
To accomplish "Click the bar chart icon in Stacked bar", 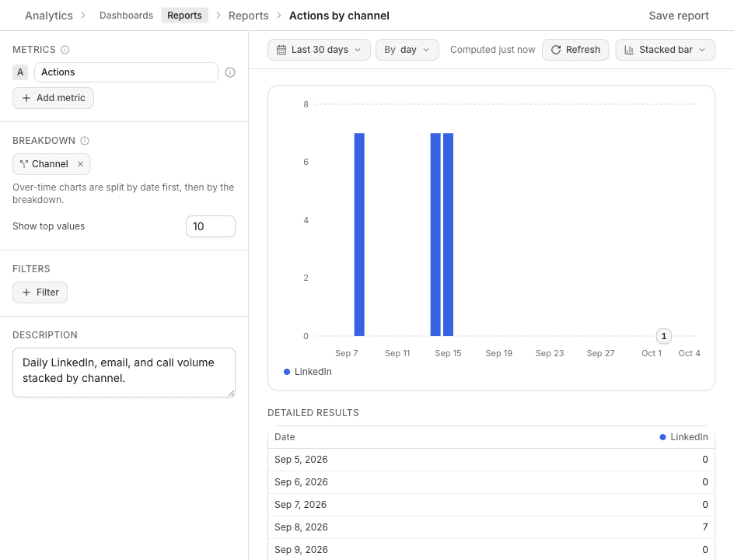I will [629, 50].
